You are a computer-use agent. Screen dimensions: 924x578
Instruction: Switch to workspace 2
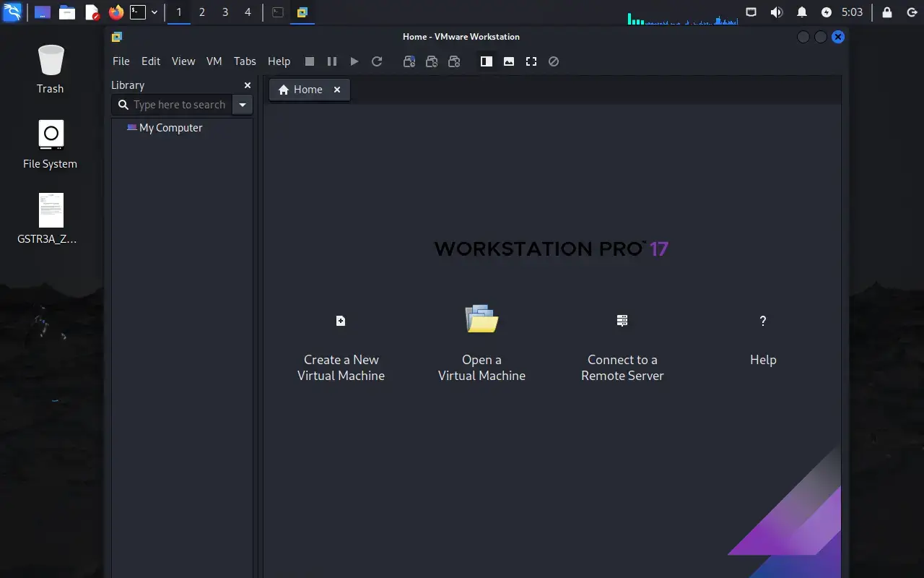pyautogui.click(x=202, y=12)
